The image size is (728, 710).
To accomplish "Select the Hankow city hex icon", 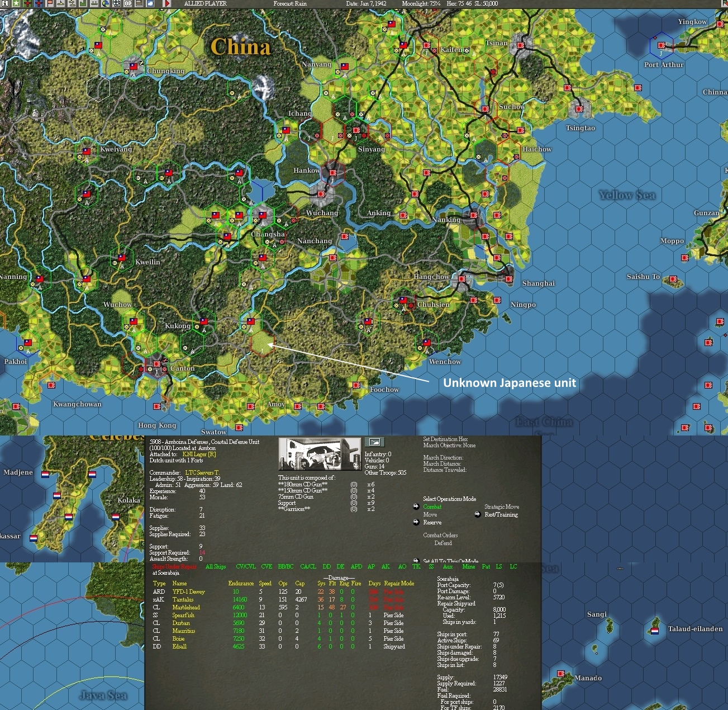I will coord(334,173).
